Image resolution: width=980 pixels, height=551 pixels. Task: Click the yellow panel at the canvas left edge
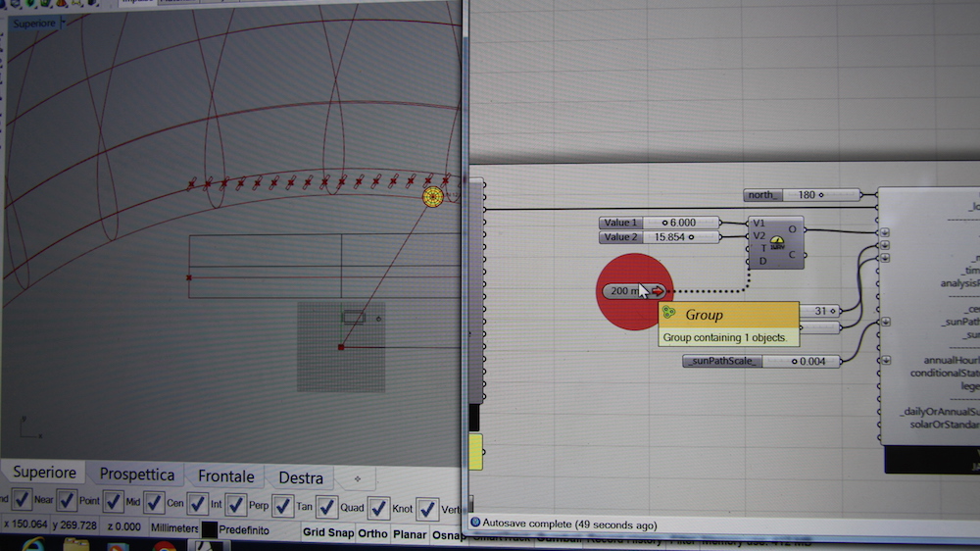pyautogui.click(x=475, y=452)
